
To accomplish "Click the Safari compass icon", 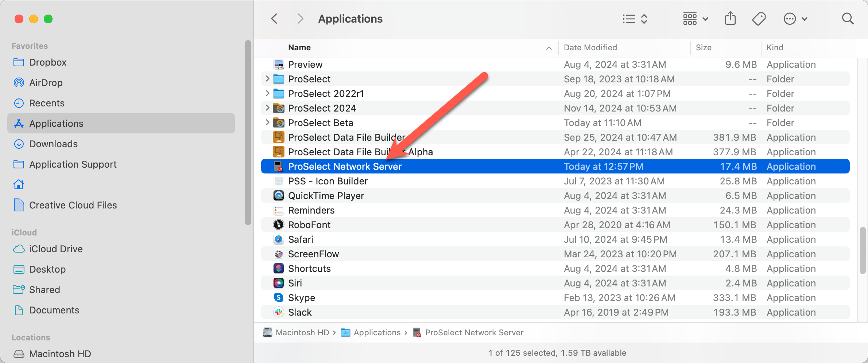I will 279,239.
